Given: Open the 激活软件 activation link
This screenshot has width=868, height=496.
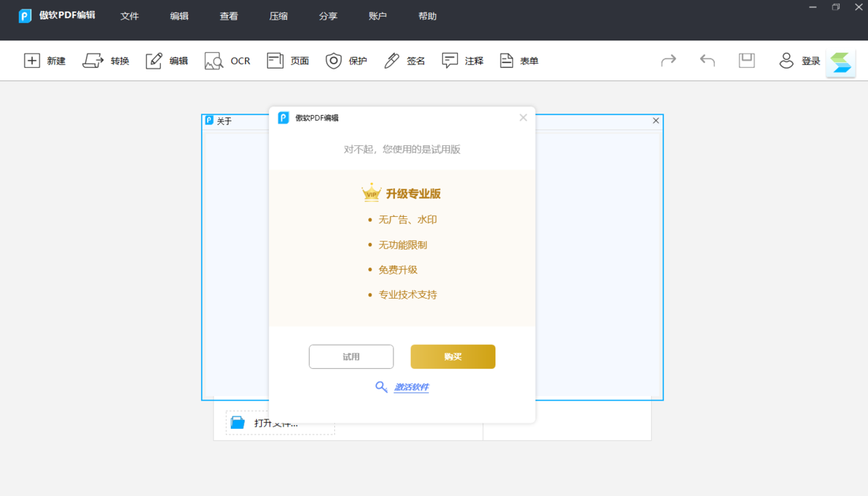Looking at the screenshot, I should tap(411, 387).
